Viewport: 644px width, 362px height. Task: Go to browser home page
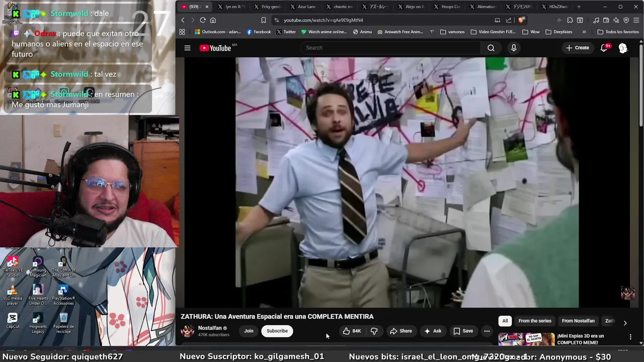tap(213, 20)
